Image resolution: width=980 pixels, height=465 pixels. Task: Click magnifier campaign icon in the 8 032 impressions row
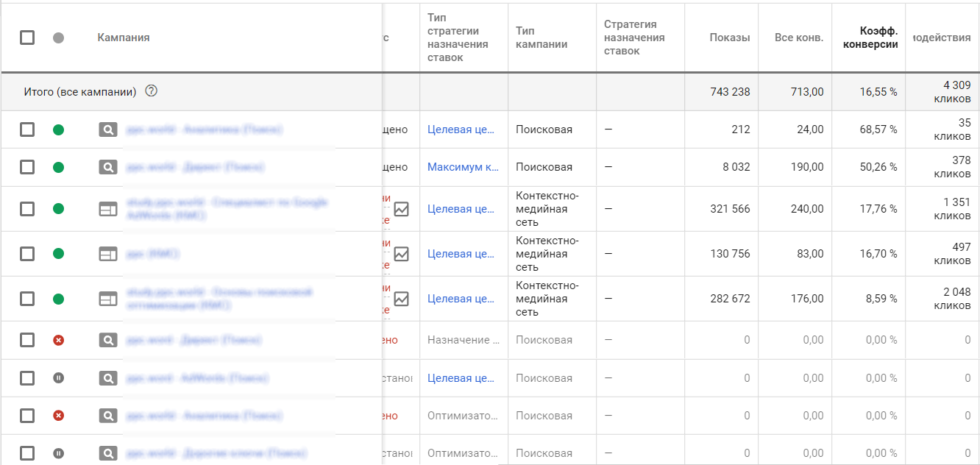[x=108, y=167]
